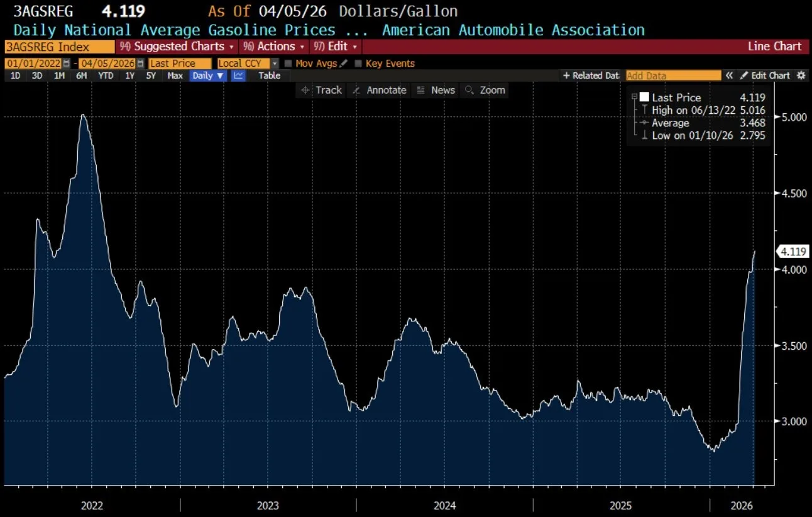Select the 1Y time range
Screen dimensions: 812x517
point(130,75)
